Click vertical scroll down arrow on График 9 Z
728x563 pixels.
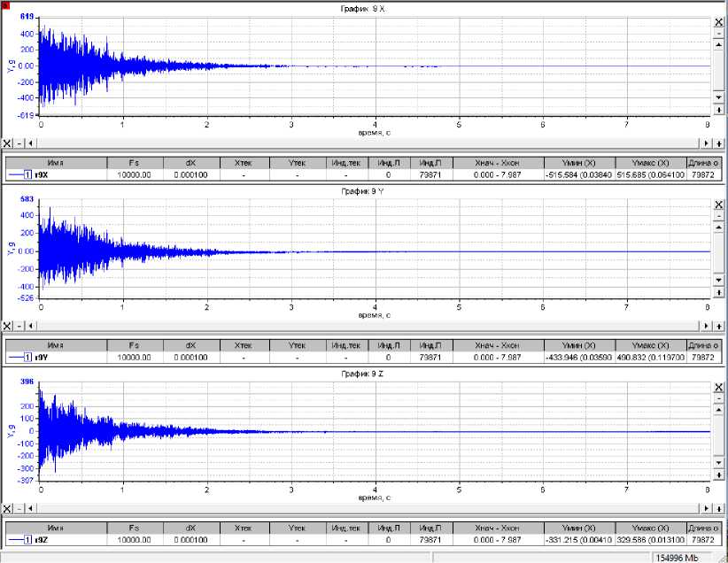pos(719,463)
